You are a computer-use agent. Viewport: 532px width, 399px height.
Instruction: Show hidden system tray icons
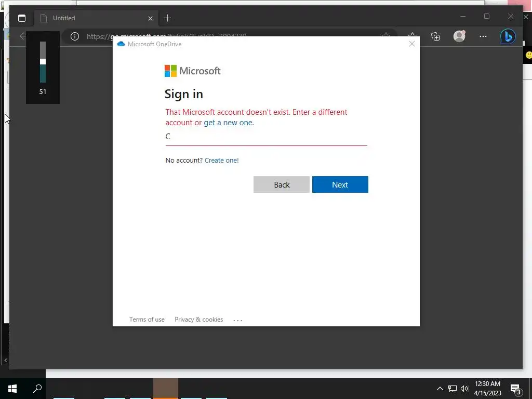tap(440, 389)
